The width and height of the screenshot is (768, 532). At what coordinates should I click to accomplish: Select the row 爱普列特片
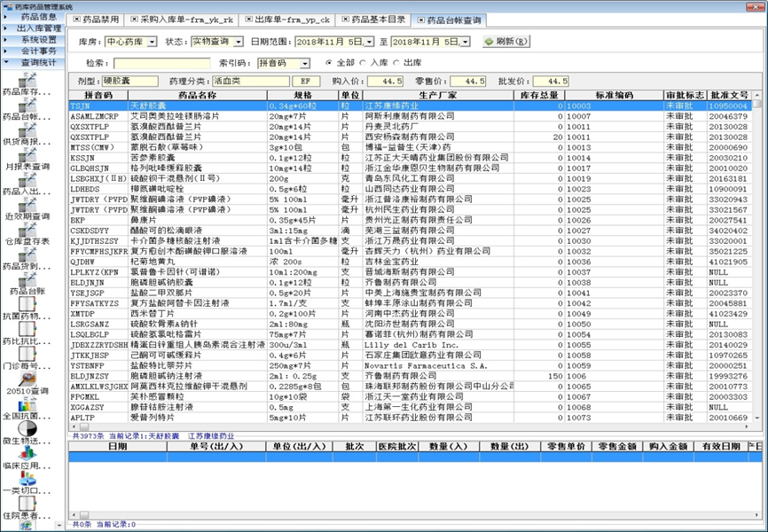click(411, 418)
